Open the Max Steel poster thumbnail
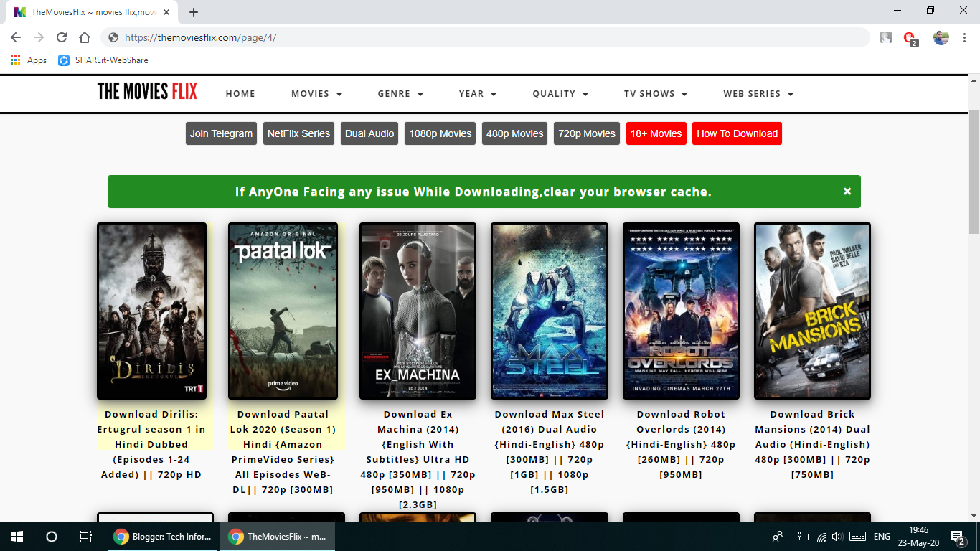 point(549,311)
